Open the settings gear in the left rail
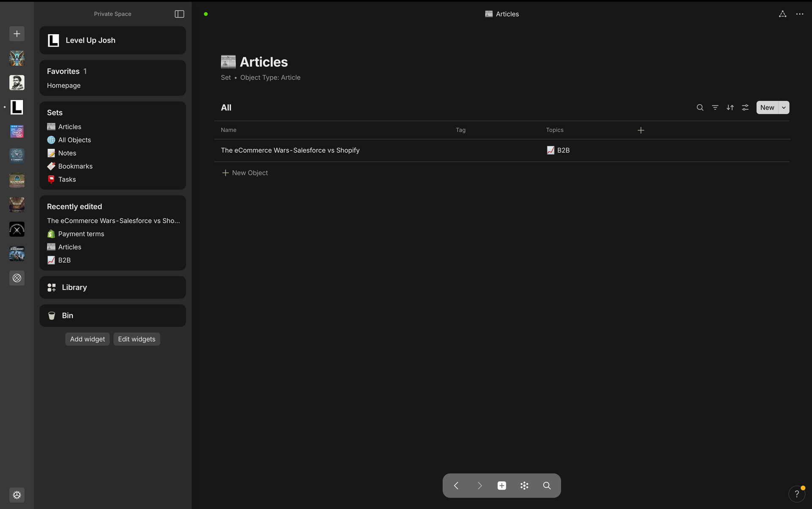 (17, 495)
